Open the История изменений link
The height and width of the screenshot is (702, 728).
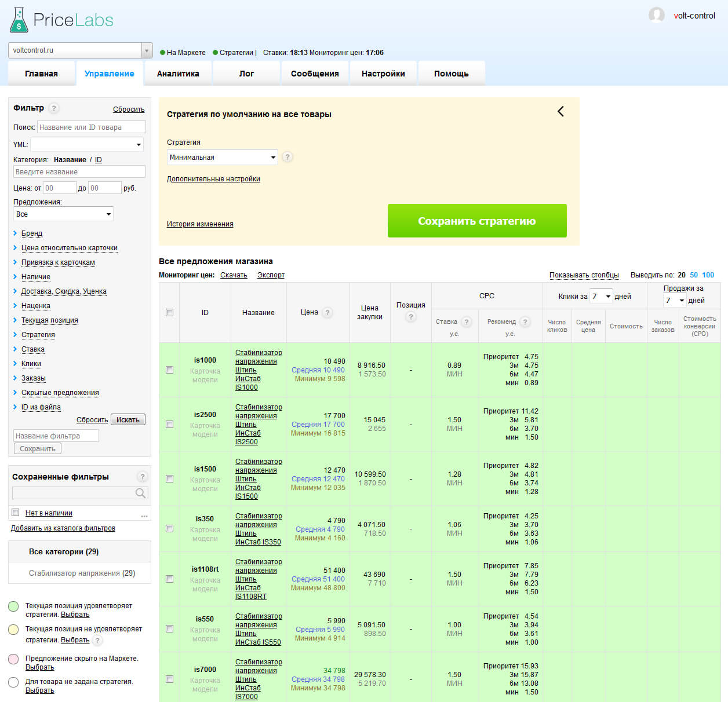click(x=200, y=224)
